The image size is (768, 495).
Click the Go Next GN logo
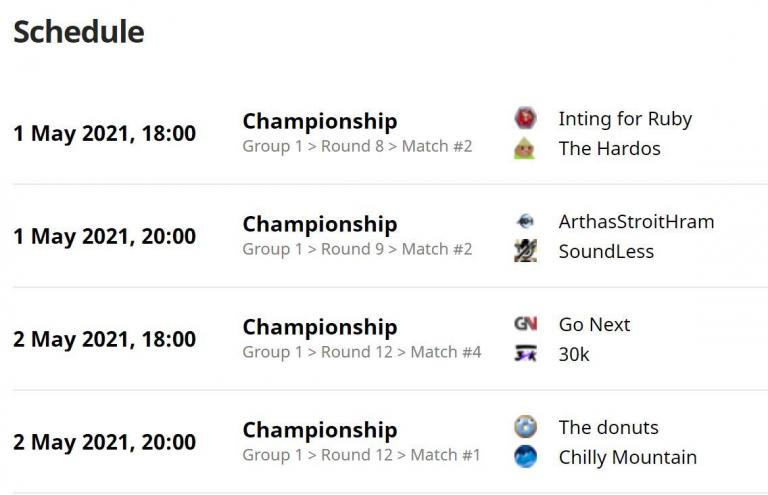pos(525,324)
